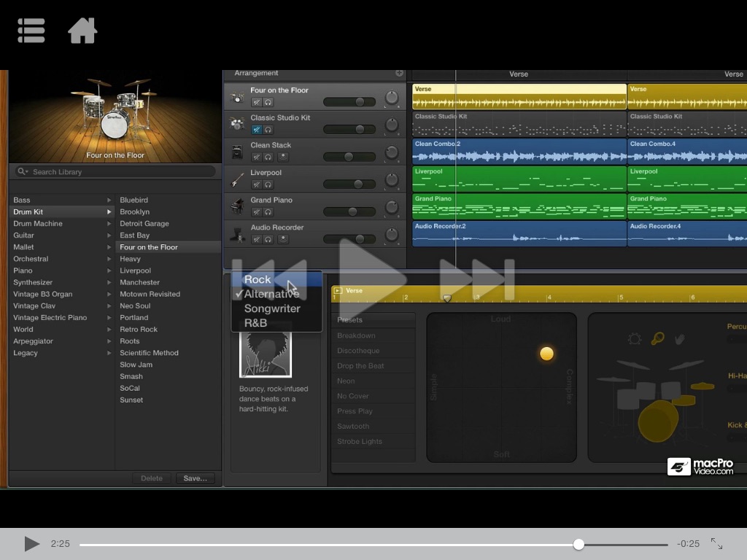Expand the Guitar library category
The width and height of the screenshot is (747, 560).
coord(109,236)
